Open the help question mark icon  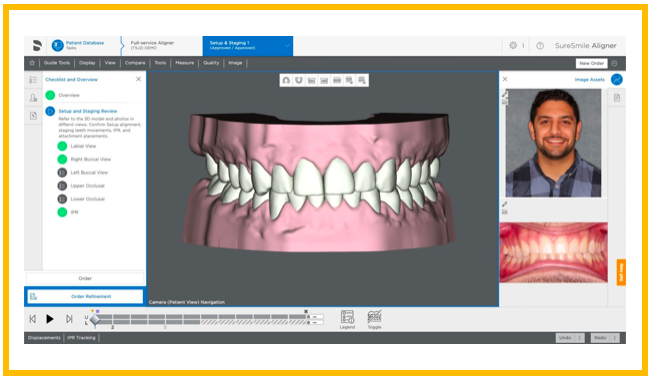point(540,46)
